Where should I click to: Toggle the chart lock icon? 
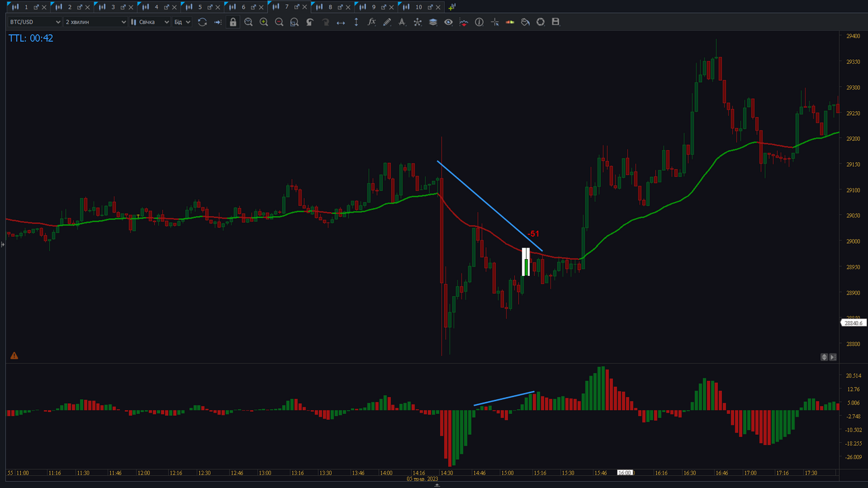click(233, 22)
